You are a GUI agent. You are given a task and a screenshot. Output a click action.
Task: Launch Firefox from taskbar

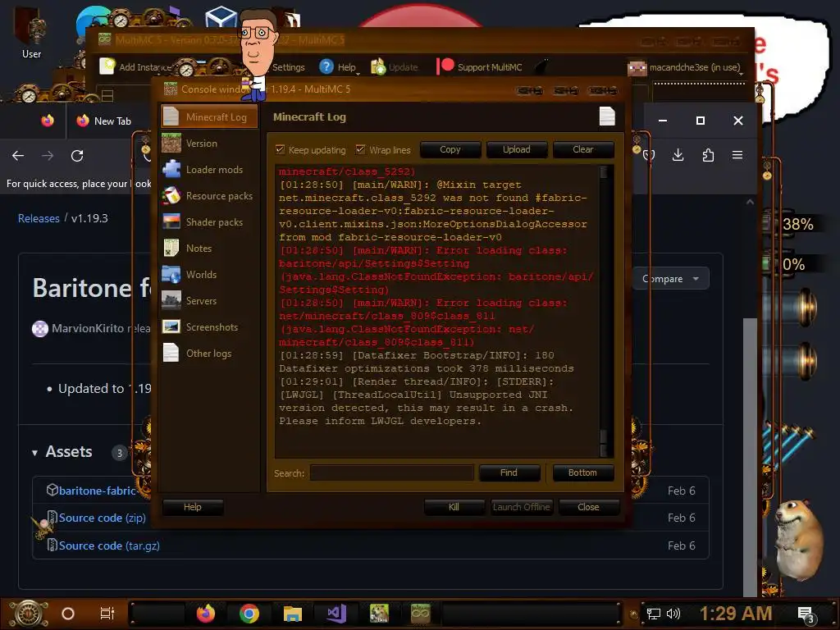205,614
